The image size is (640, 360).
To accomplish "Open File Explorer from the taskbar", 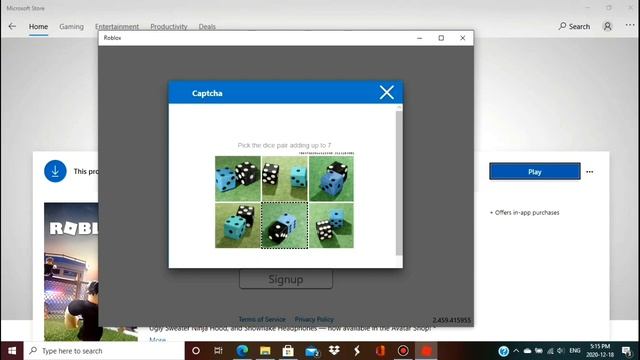I will (x=265, y=351).
